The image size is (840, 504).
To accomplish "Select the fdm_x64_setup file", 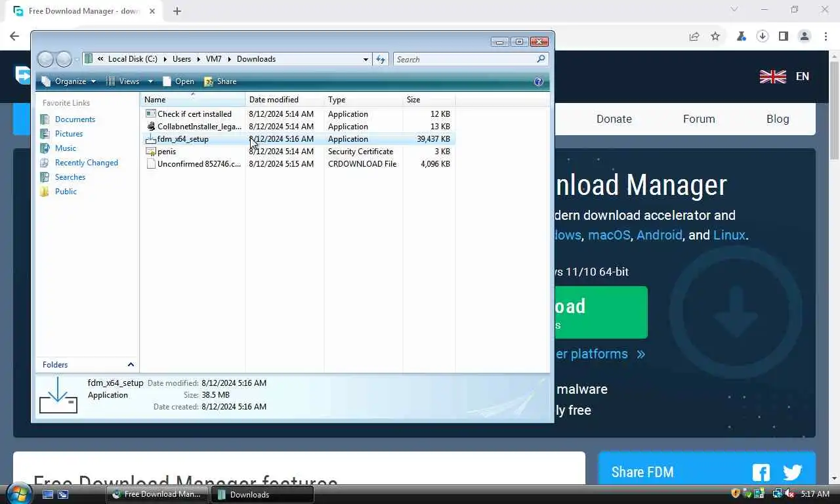I will (182, 139).
